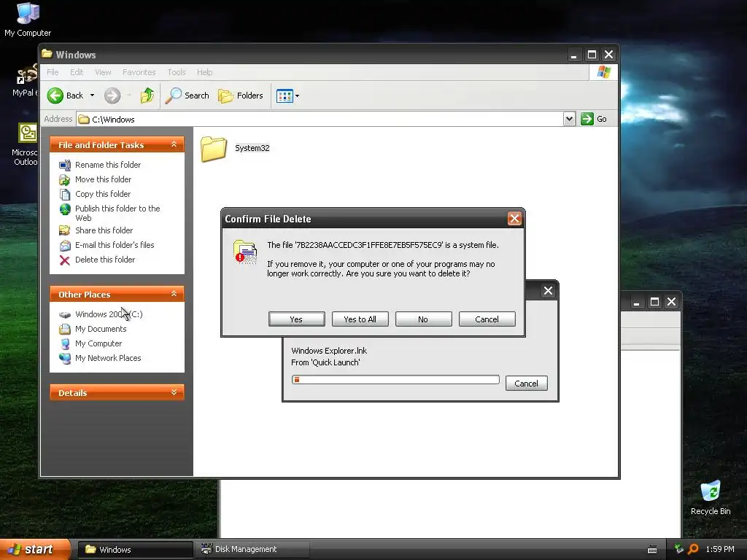Click Publish this folder to the Web
Screen dimensions: 747x560
point(117,214)
